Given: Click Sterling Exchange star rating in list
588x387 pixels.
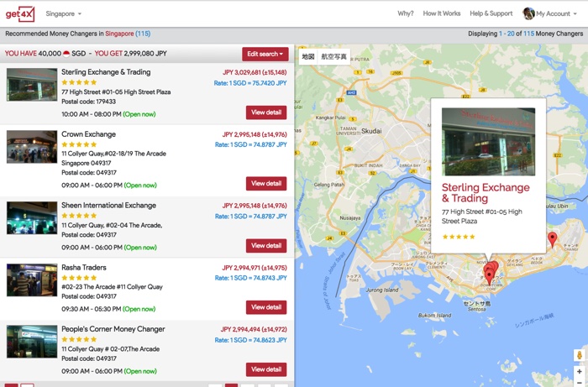Looking at the screenshot, I should click(79, 82).
